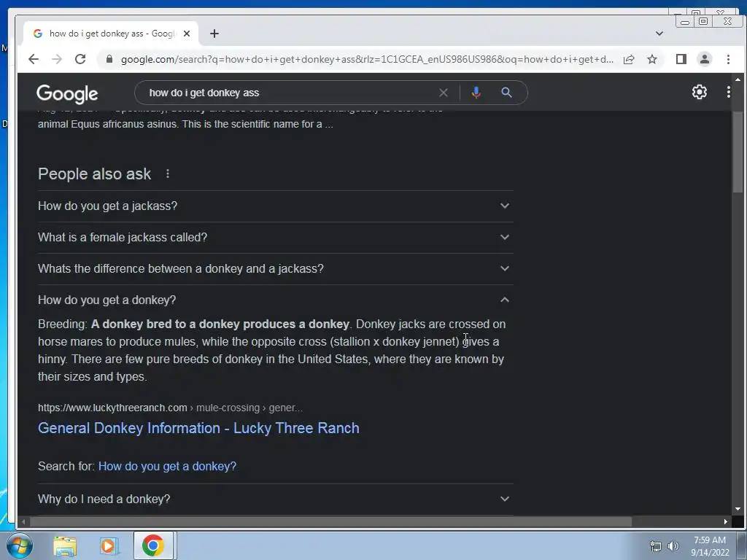Image resolution: width=747 pixels, height=560 pixels.
Task: Share this page icon in address bar
Action: pyautogui.click(x=629, y=59)
